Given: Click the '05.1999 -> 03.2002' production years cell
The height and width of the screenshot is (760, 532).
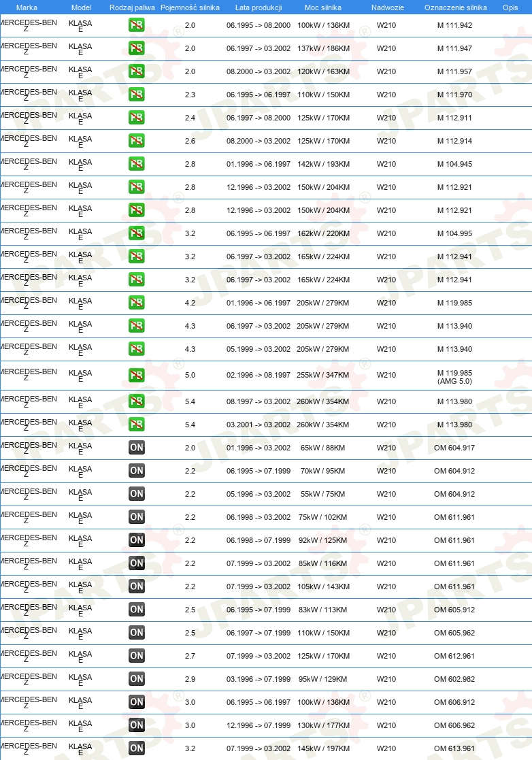Looking at the screenshot, I should point(259,349).
